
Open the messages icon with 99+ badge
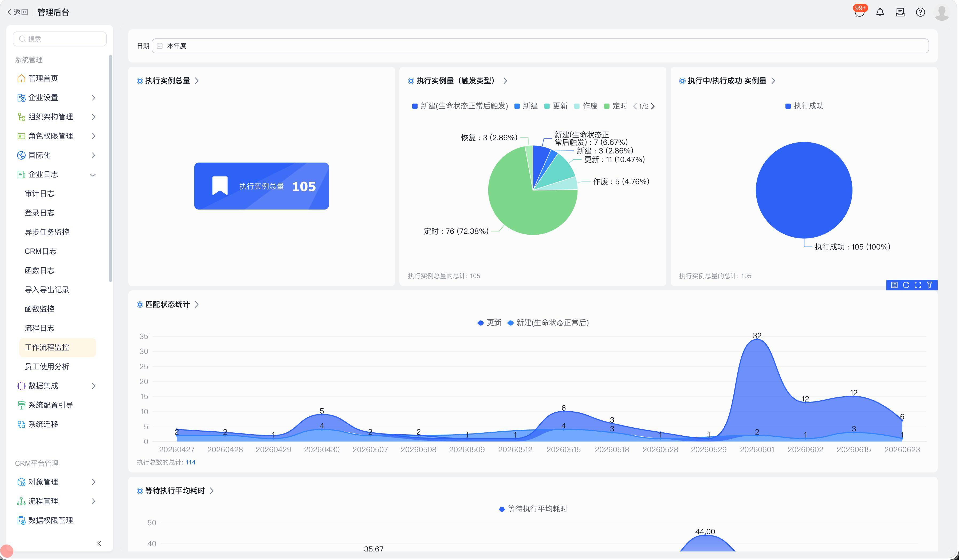859,12
